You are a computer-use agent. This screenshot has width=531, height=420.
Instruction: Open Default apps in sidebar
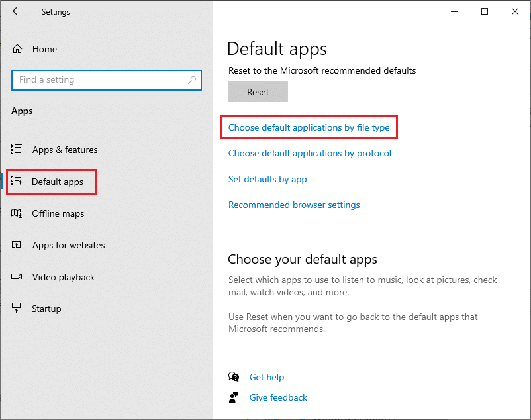[x=58, y=182]
